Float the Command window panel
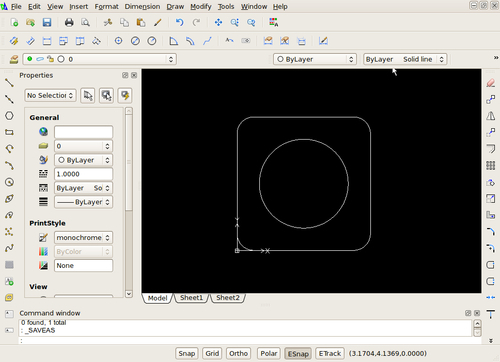 pyautogui.click(x=468, y=313)
